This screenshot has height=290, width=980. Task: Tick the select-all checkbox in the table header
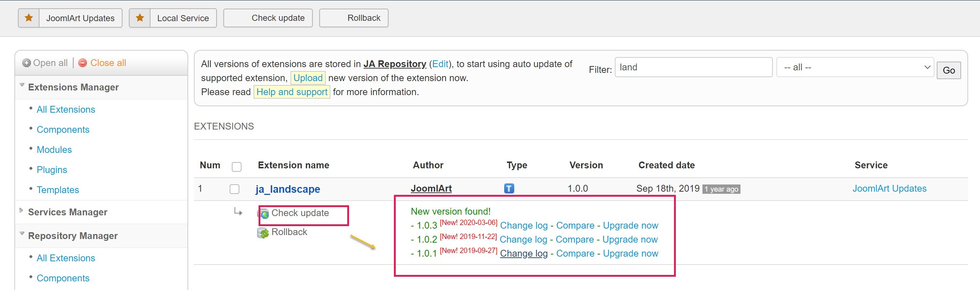coord(237,167)
